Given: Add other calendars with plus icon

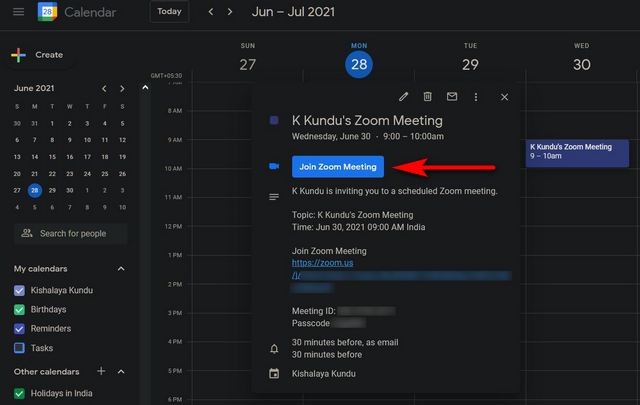Looking at the screenshot, I should coord(101,371).
